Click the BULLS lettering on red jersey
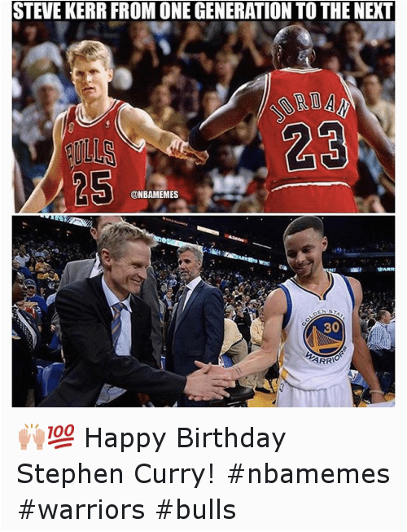The height and width of the screenshot is (532, 407). 90,152
